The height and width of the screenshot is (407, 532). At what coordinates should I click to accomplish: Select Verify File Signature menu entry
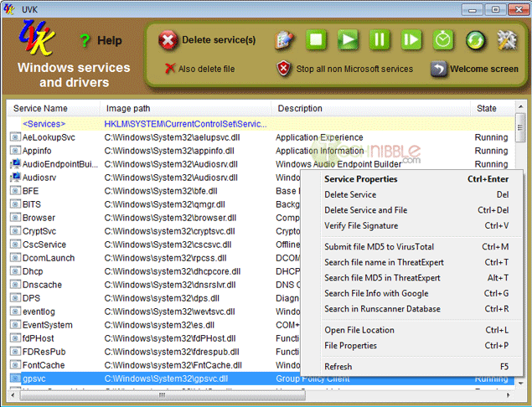coord(416,226)
